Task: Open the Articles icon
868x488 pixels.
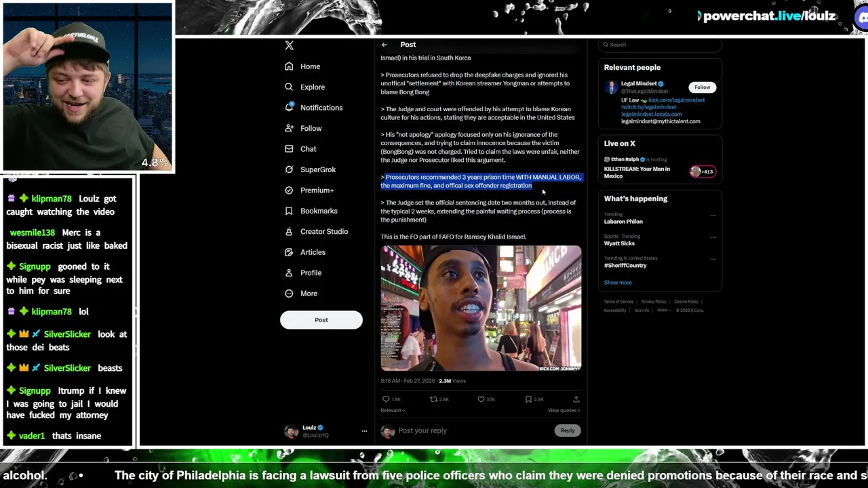Action: coord(289,252)
